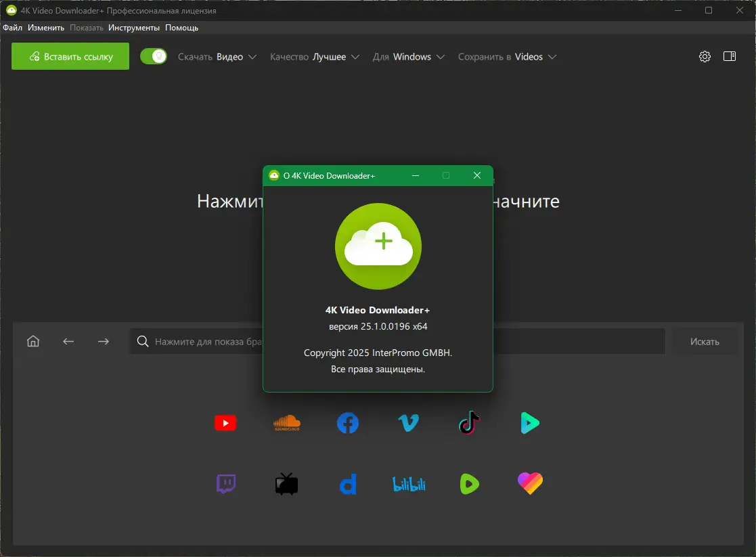Open the green Rumble shortcut icon

tap(469, 484)
